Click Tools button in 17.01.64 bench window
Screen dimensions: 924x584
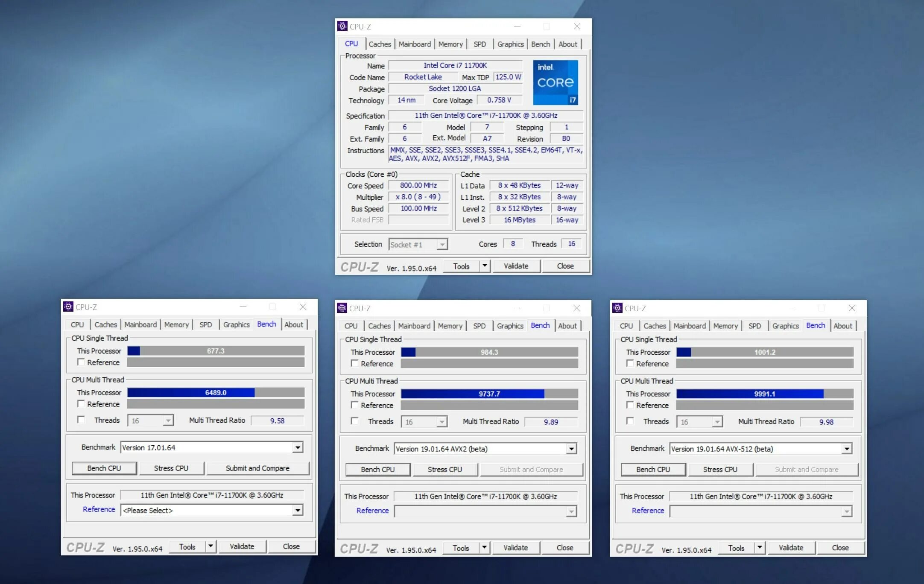tap(187, 546)
